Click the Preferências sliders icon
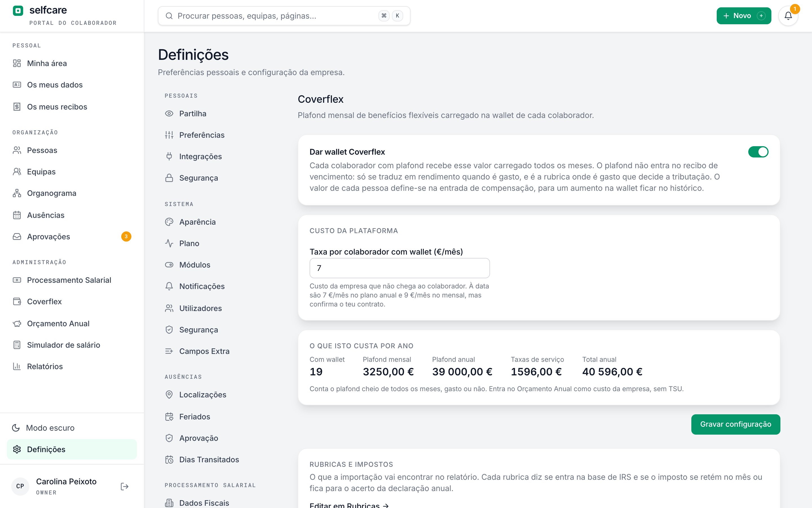 (169, 135)
